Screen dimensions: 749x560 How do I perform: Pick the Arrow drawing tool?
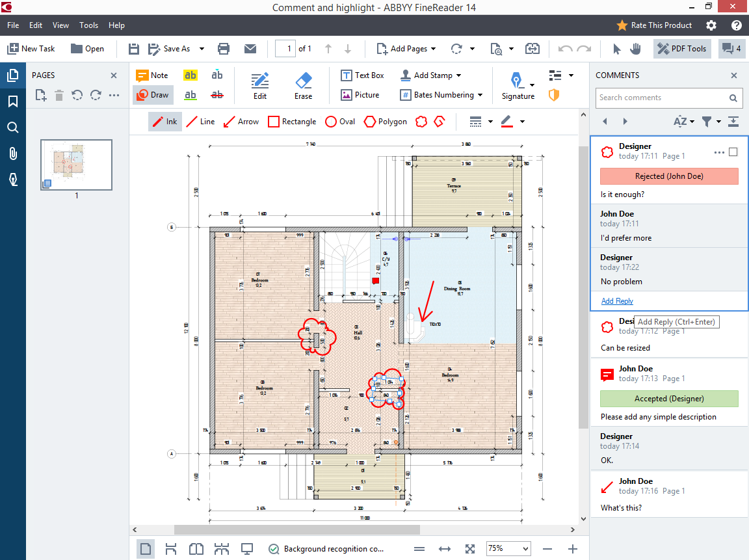241,122
